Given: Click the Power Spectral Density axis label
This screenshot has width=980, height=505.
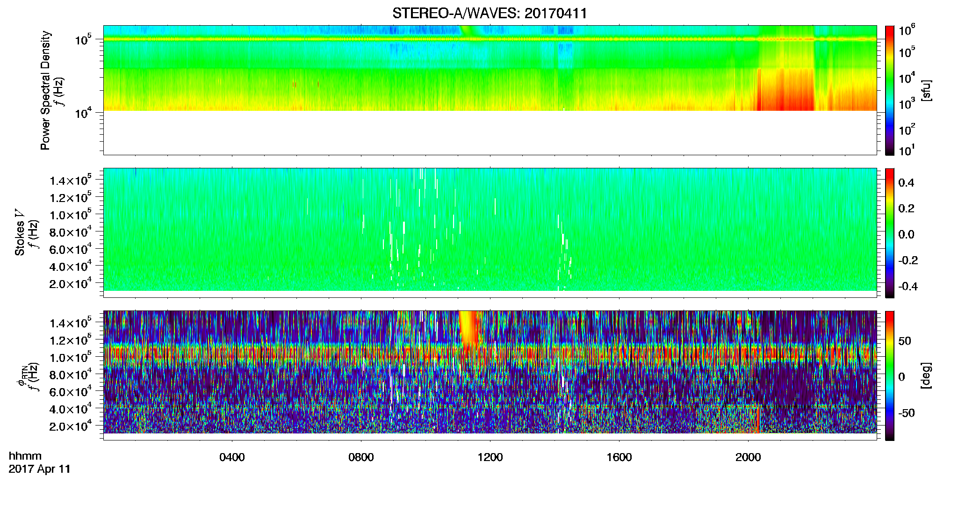Looking at the screenshot, I should pyautogui.click(x=45, y=90).
